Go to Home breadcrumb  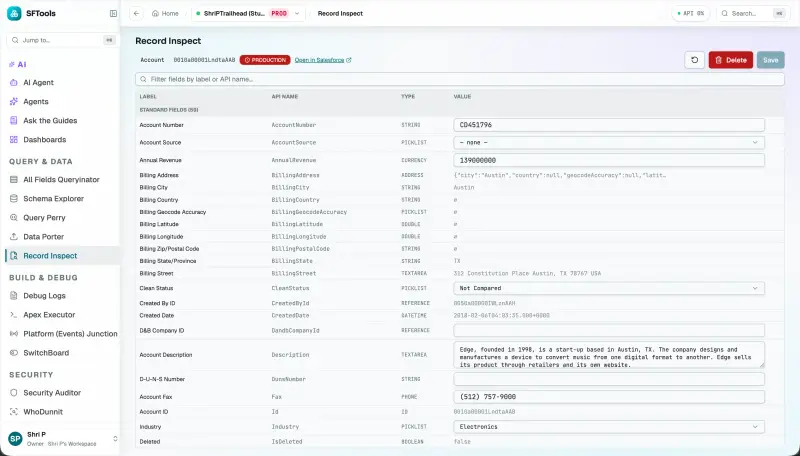click(x=165, y=13)
